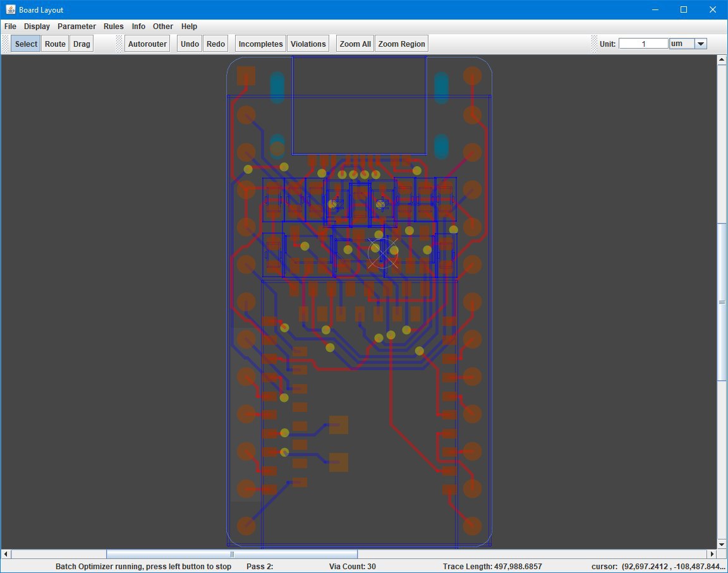The height and width of the screenshot is (573, 728).
Task: Expand the um unit dropdown
Action: [x=701, y=44]
